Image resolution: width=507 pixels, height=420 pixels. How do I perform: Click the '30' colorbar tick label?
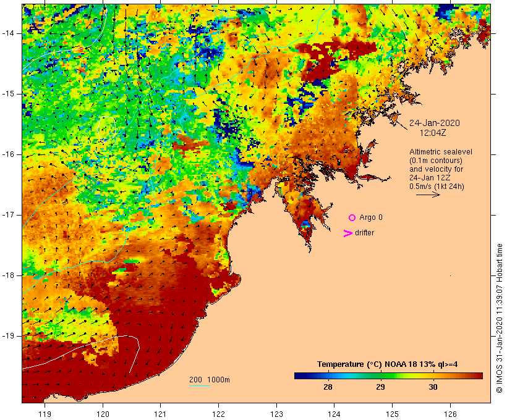(433, 387)
